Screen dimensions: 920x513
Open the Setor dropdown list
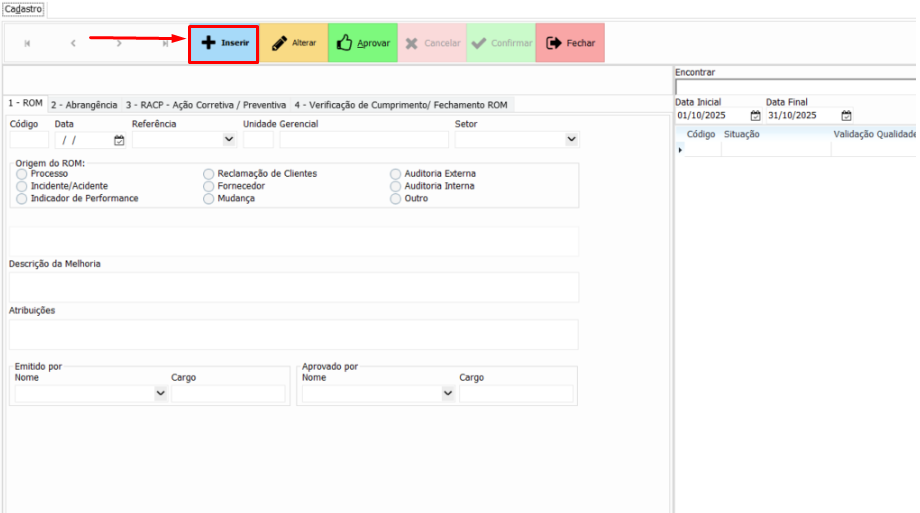click(x=571, y=140)
